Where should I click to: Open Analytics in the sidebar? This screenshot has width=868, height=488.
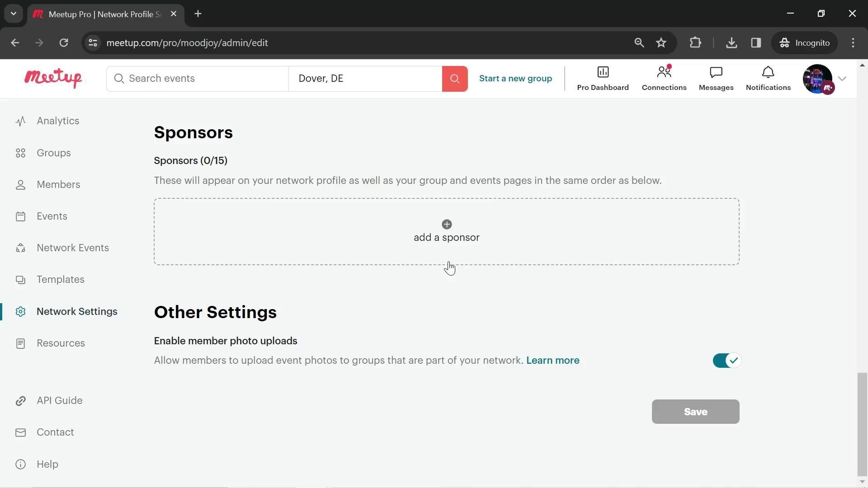[x=58, y=121]
